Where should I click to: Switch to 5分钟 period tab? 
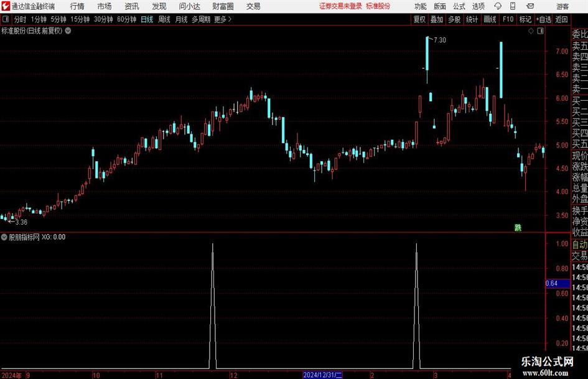click(x=58, y=19)
